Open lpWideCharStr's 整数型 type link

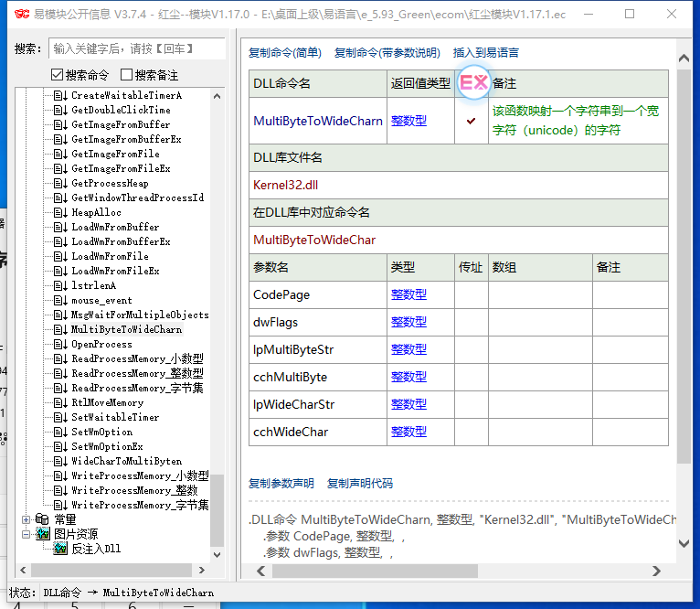click(408, 404)
